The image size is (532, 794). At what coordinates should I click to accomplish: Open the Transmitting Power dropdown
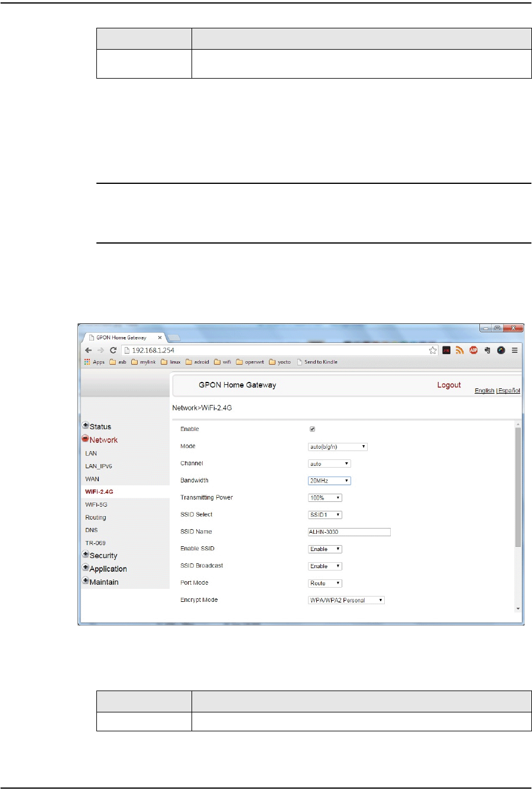point(325,498)
